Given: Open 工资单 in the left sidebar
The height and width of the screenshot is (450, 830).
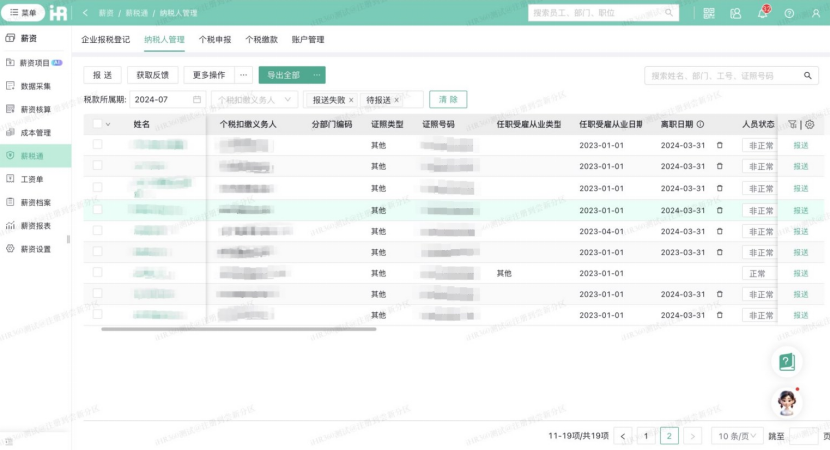Looking at the screenshot, I should tap(31, 179).
